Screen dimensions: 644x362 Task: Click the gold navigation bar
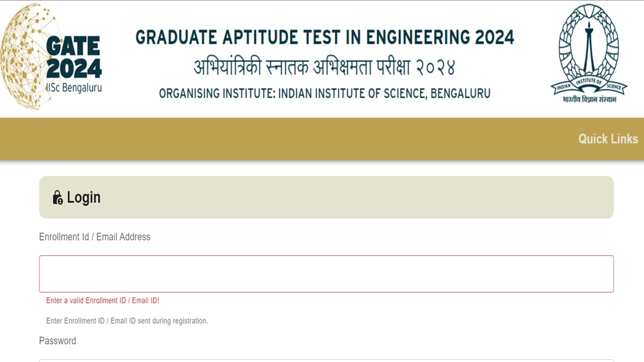click(x=322, y=139)
